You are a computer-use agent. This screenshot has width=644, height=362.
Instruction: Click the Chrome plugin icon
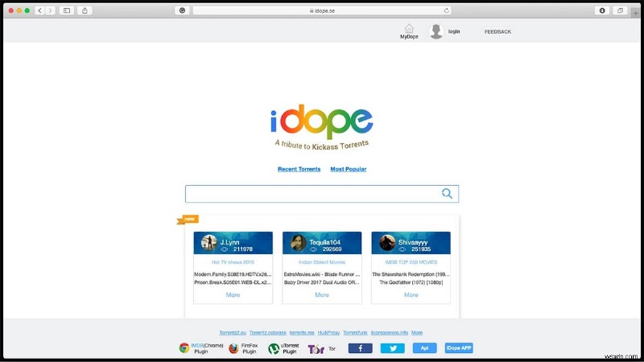(x=184, y=348)
